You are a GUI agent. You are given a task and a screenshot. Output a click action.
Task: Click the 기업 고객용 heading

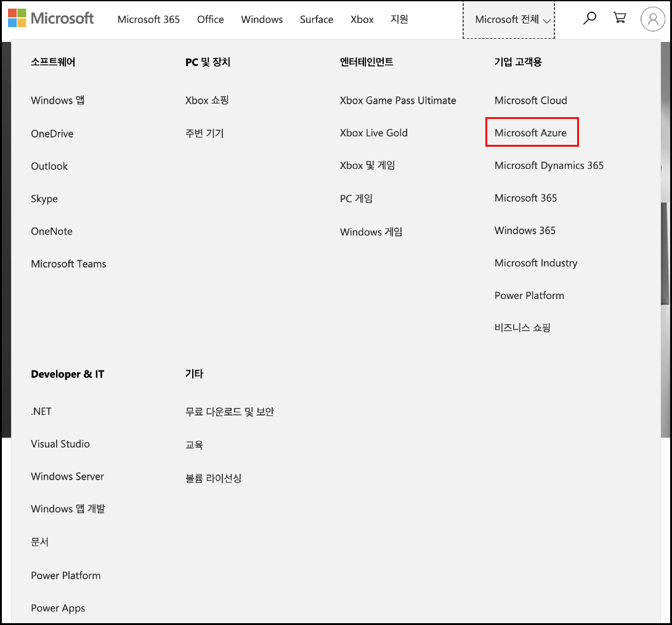coord(518,62)
